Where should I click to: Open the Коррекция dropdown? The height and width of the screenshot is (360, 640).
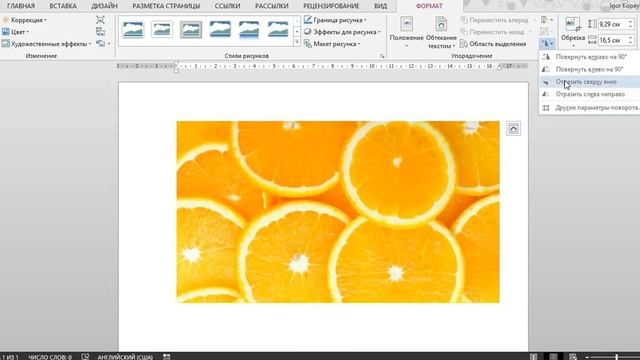[x=24, y=20]
